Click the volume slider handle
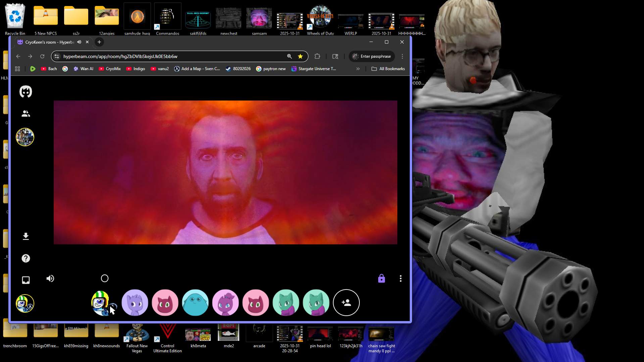This screenshot has width=644, height=362. pos(105,278)
